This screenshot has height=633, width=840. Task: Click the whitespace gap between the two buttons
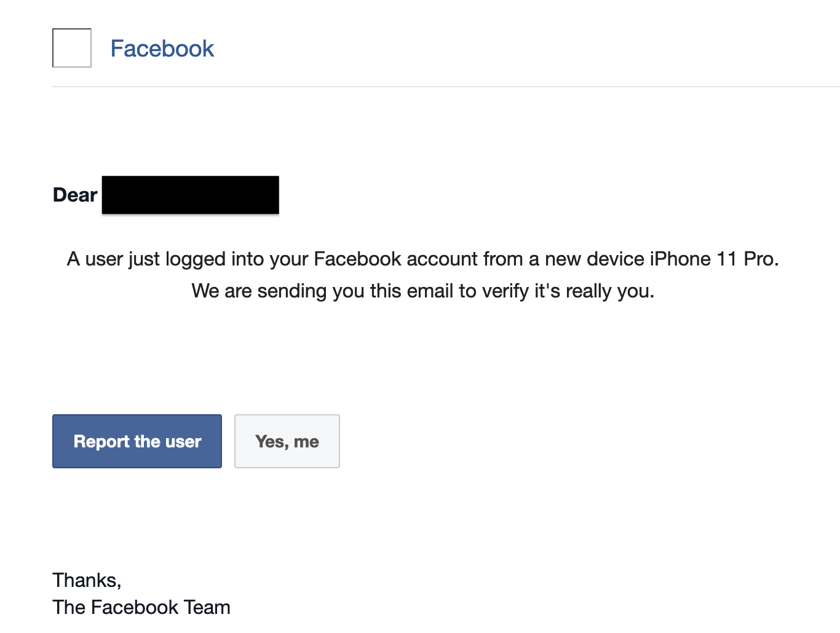228,441
